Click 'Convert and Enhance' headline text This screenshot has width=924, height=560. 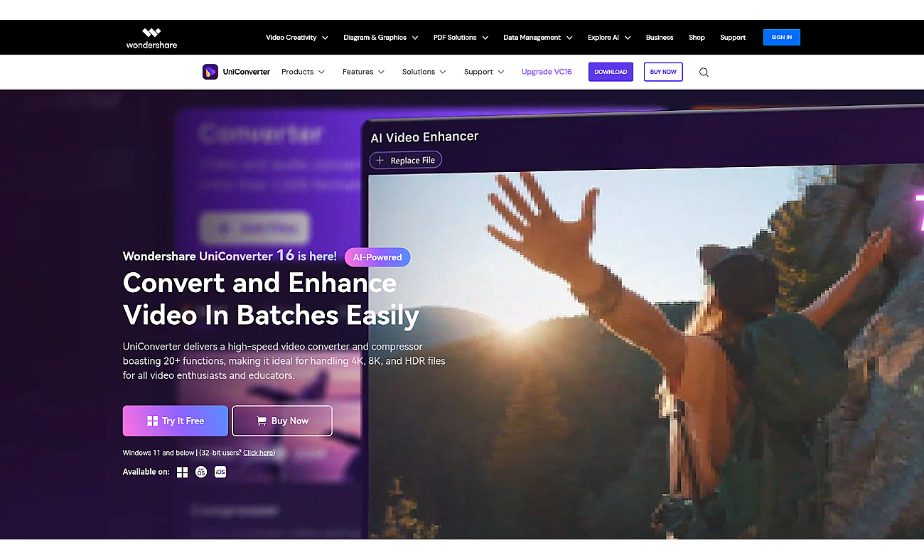coord(259,283)
